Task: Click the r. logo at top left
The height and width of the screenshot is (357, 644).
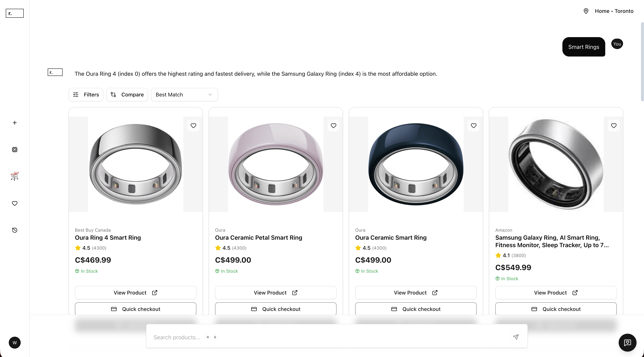Action: tap(14, 13)
